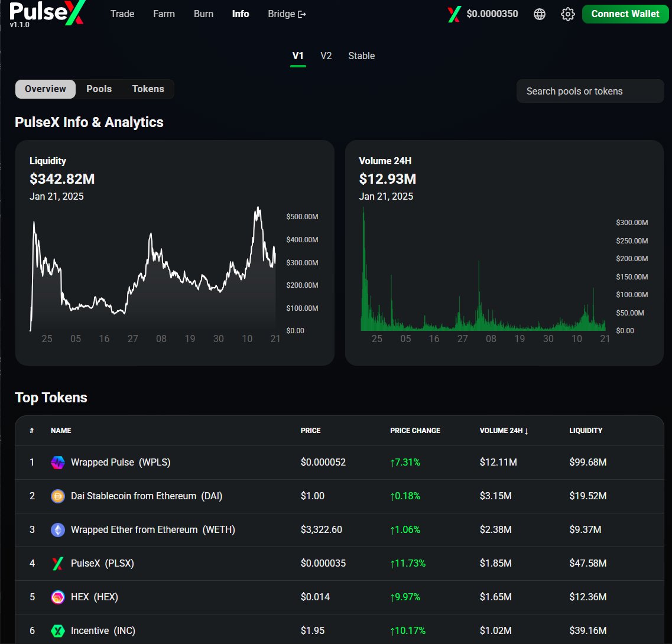Open the Bridge link

pyautogui.click(x=287, y=14)
